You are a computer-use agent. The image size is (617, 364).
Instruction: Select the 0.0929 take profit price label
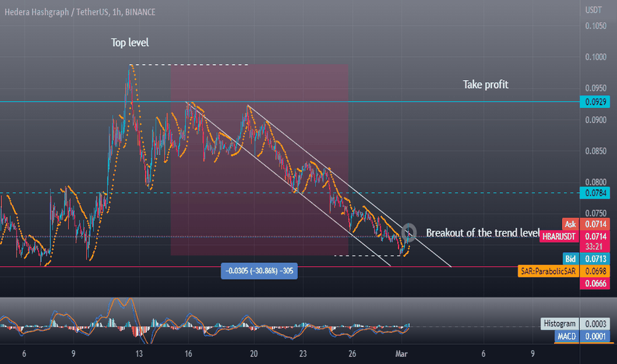[595, 102]
